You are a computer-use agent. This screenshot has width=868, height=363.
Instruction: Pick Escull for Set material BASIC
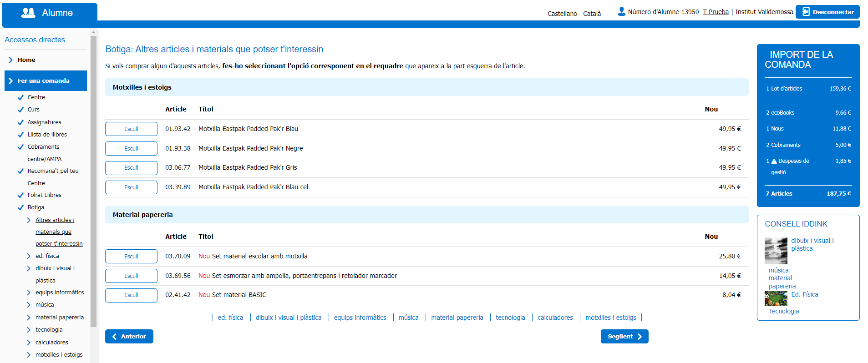[131, 295]
